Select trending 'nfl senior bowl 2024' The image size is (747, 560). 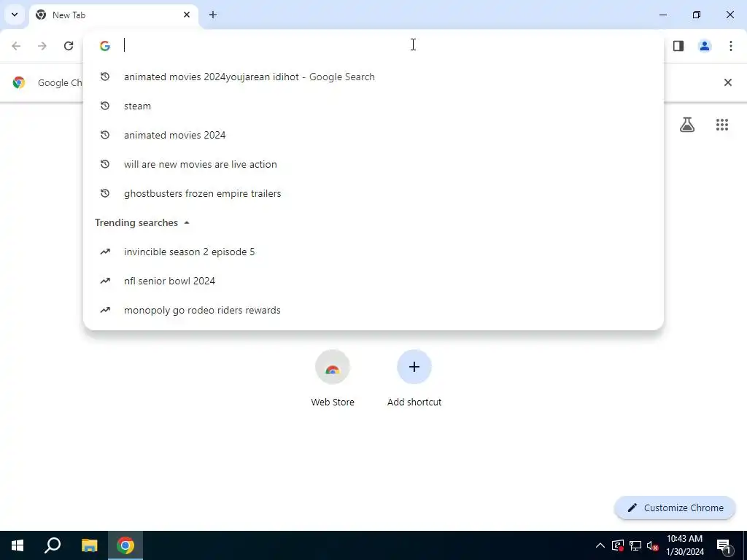(373, 281)
